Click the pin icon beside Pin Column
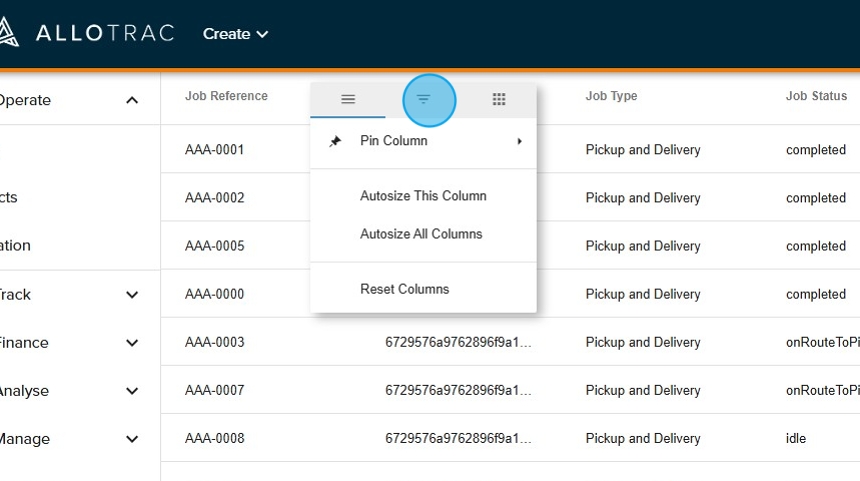Screen dimensions: 860x481 coord(335,141)
